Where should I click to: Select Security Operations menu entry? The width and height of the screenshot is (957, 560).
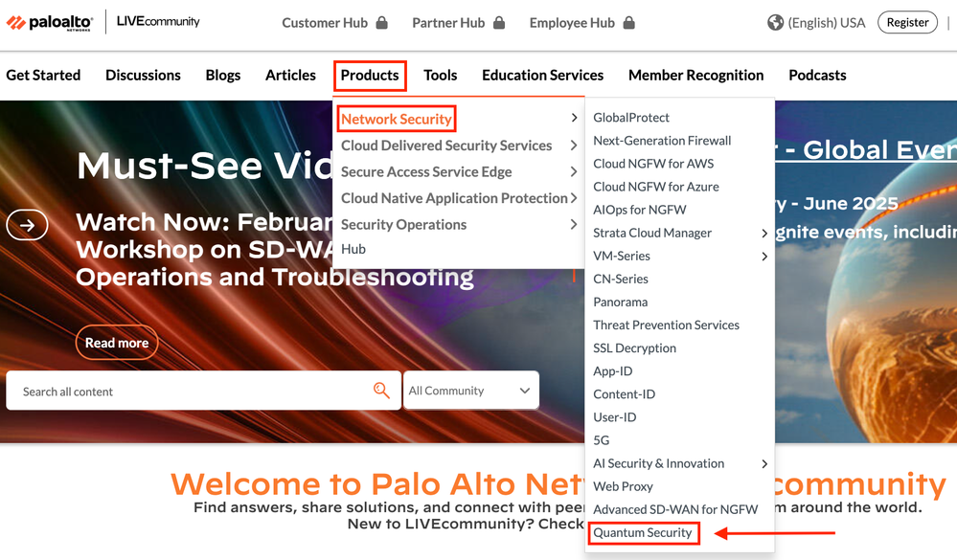pyautogui.click(x=403, y=225)
